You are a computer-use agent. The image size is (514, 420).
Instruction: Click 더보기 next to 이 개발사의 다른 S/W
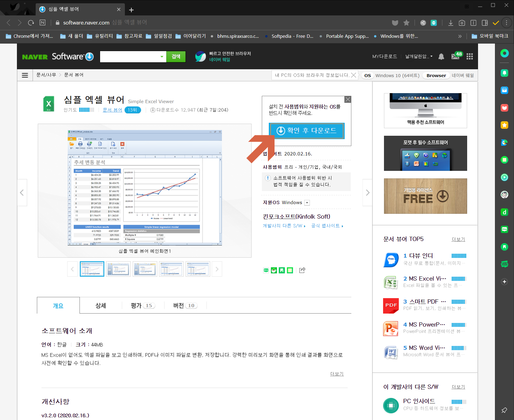tap(458, 387)
